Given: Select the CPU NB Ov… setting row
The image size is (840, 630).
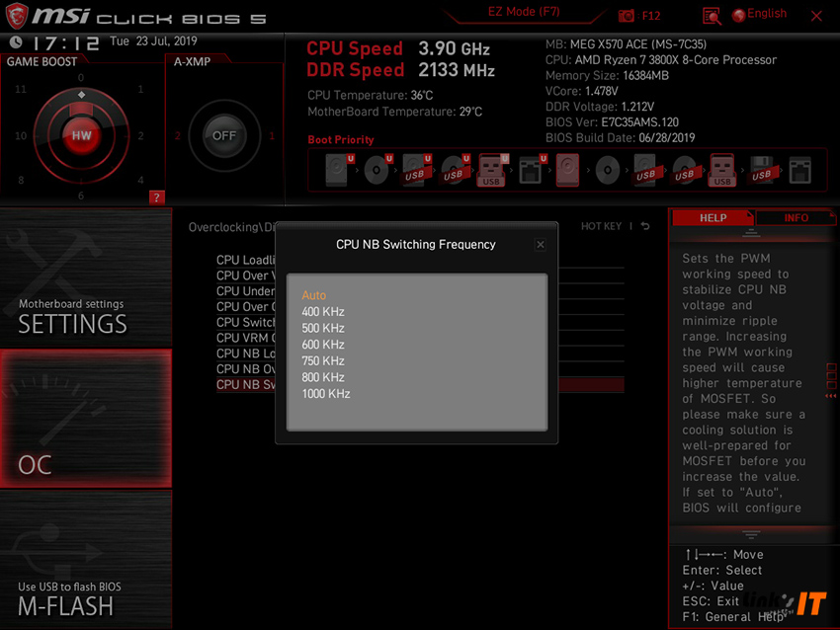Looking at the screenshot, I should pos(246,368).
